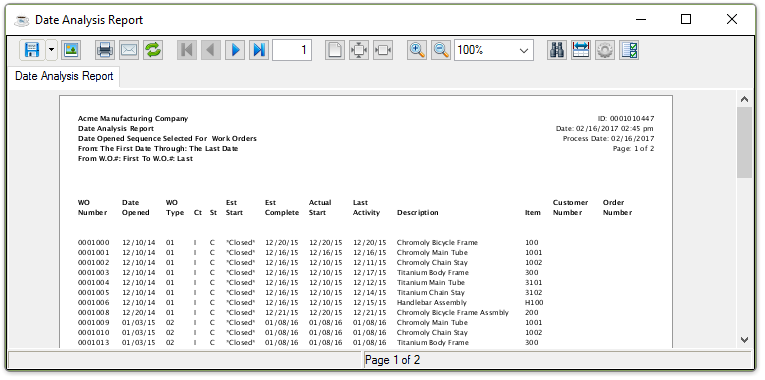Click Titanium Main Tube description
Image resolution: width=765 pixels, height=380 pixels.
[x=431, y=282]
